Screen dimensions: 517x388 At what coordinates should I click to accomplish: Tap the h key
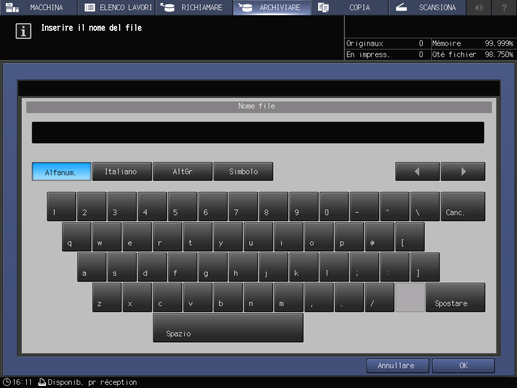click(x=243, y=267)
